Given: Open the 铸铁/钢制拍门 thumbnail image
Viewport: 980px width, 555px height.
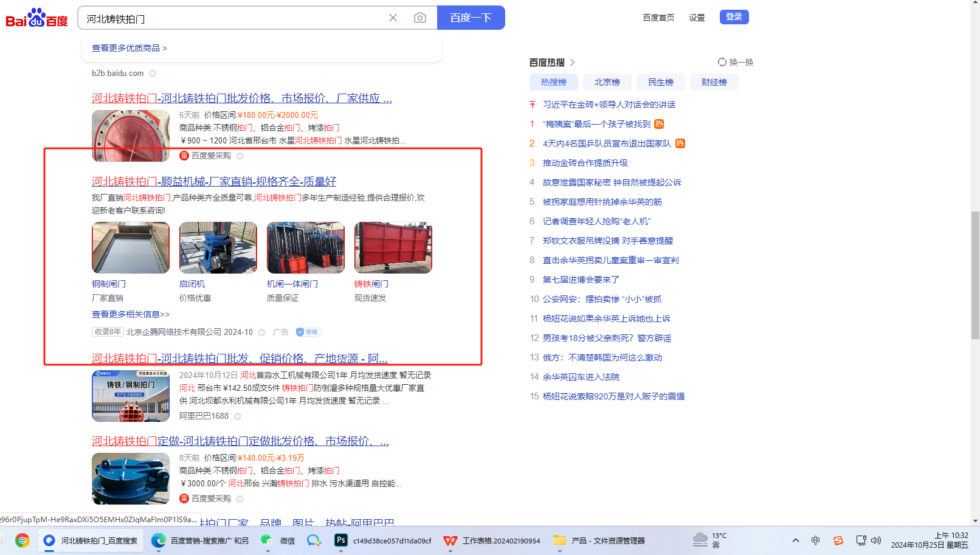Looking at the screenshot, I should pyautogui.click(x=131, y=396).
